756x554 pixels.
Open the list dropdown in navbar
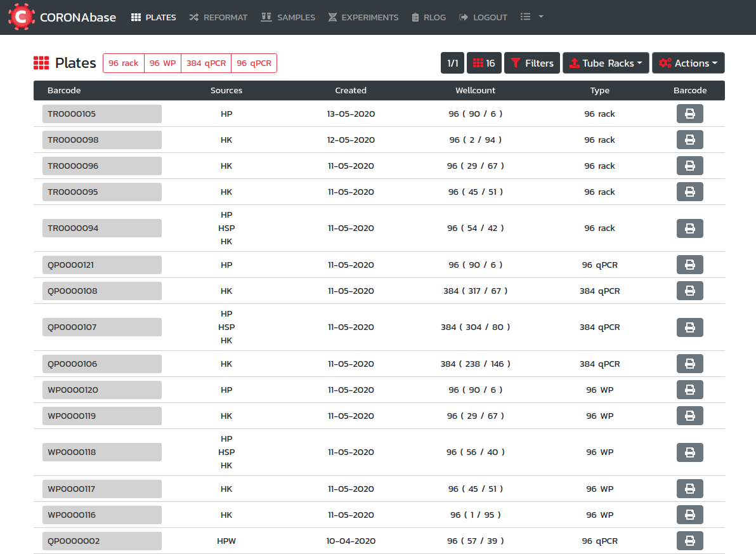coord(531,17)
